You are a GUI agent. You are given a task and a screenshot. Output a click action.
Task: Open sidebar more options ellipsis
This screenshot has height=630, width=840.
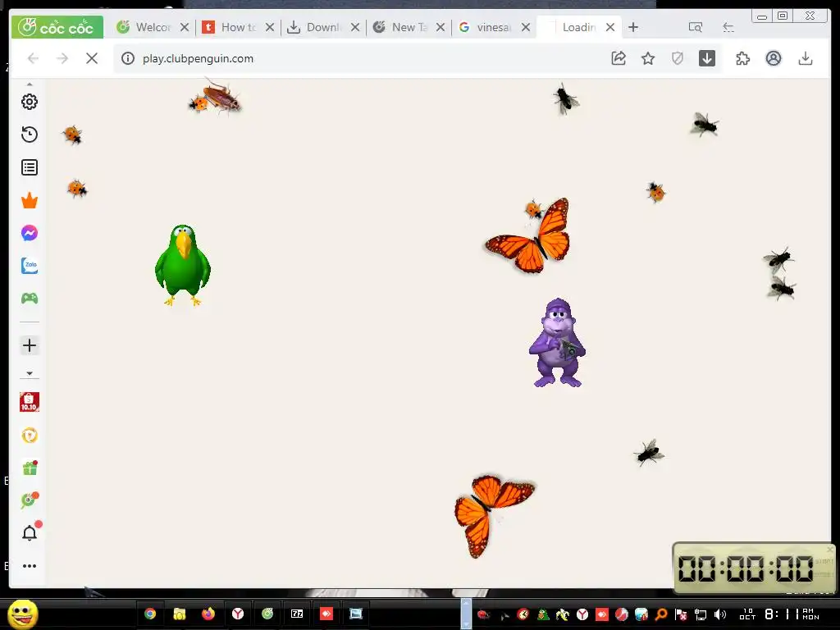[x=30, y=566]
